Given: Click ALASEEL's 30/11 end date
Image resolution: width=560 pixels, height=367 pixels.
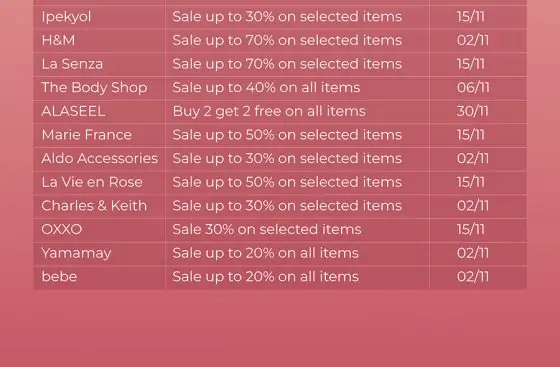Looking at the screenshot, I should [472, 111].
